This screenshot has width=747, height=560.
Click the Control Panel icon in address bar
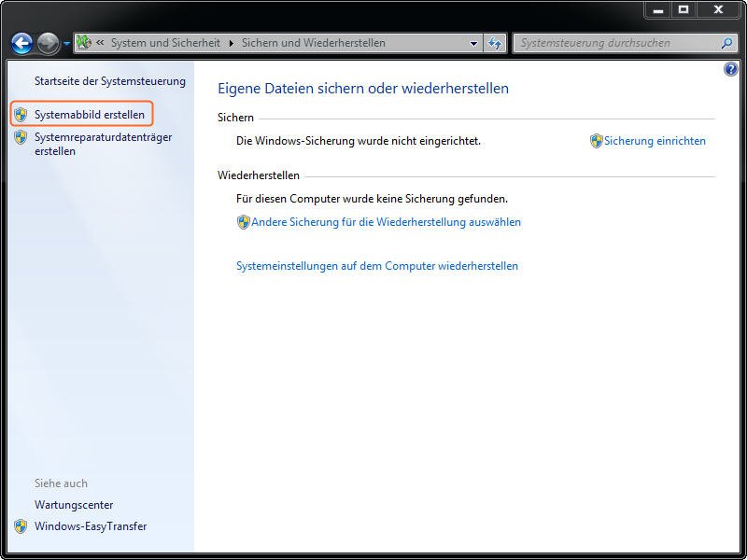[84, 42]
